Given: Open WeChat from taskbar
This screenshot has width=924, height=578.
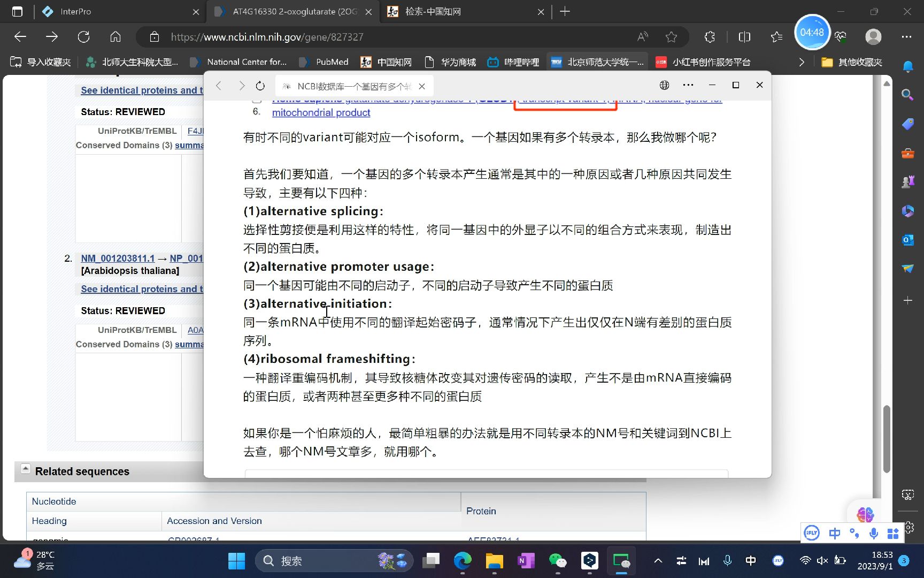Looking at the screenshot, I should click(x=558, y=561).
